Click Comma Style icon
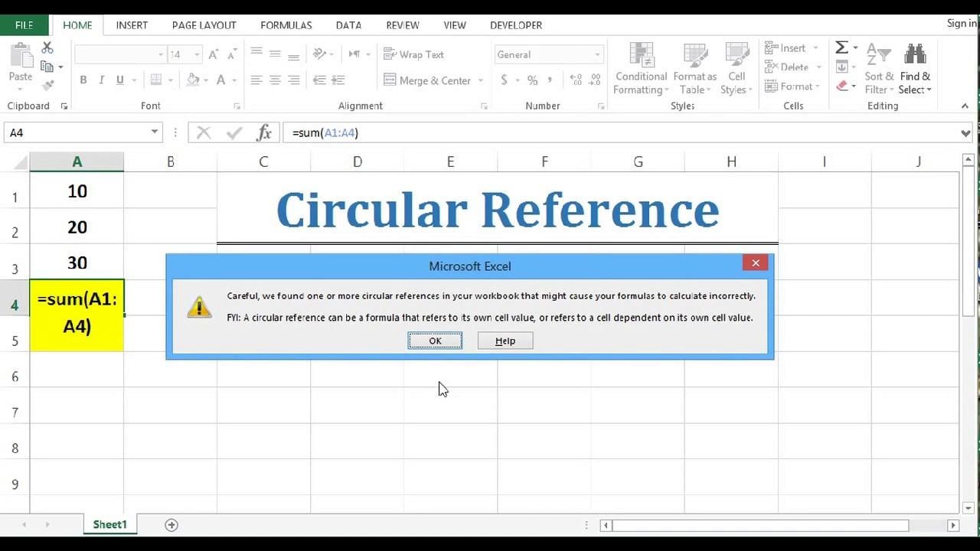This screenshot has width=980, height=551. click(x=550, y=80)
